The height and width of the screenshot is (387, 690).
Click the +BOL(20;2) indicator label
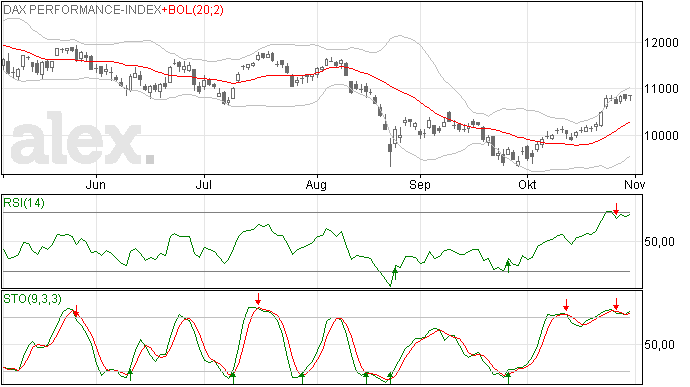(193, 10)
